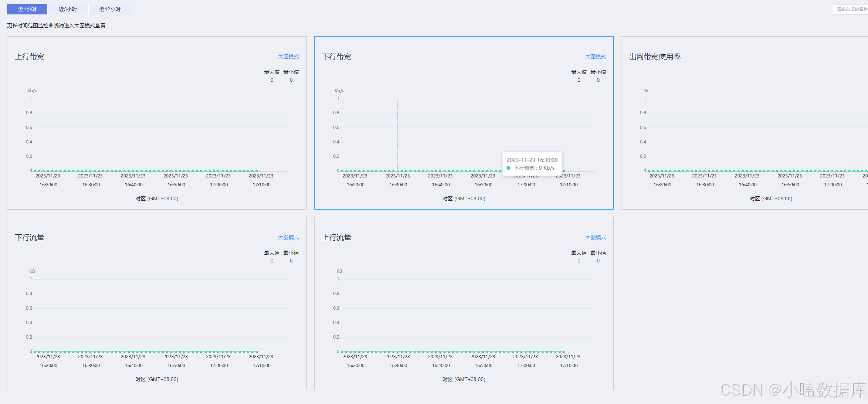Open 大图模式 for the 上行流量 chart
868x404 pixels.
(595, 237)
